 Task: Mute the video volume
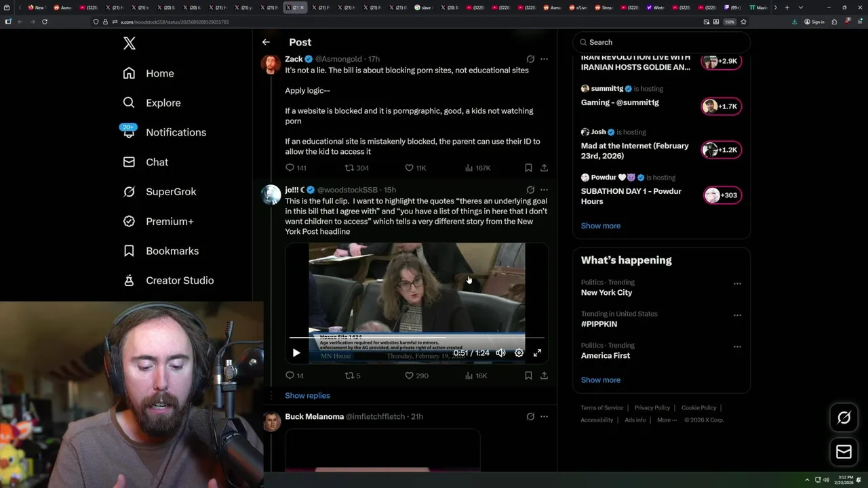[500, 353]
